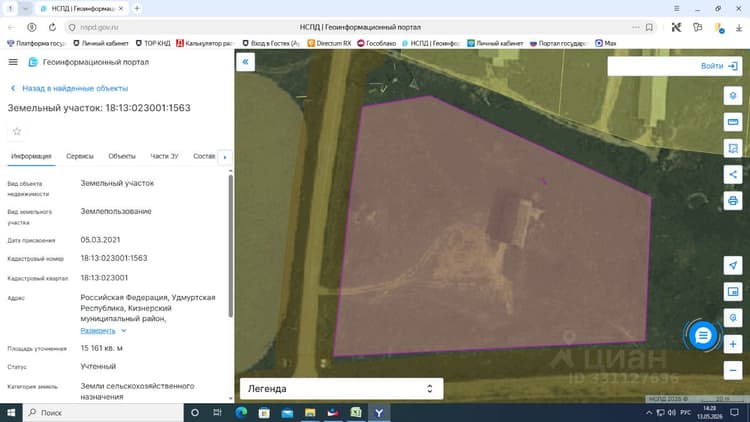Click the share map icon
The width and height of the screenshot is (750, 422).
click(733, 174)
